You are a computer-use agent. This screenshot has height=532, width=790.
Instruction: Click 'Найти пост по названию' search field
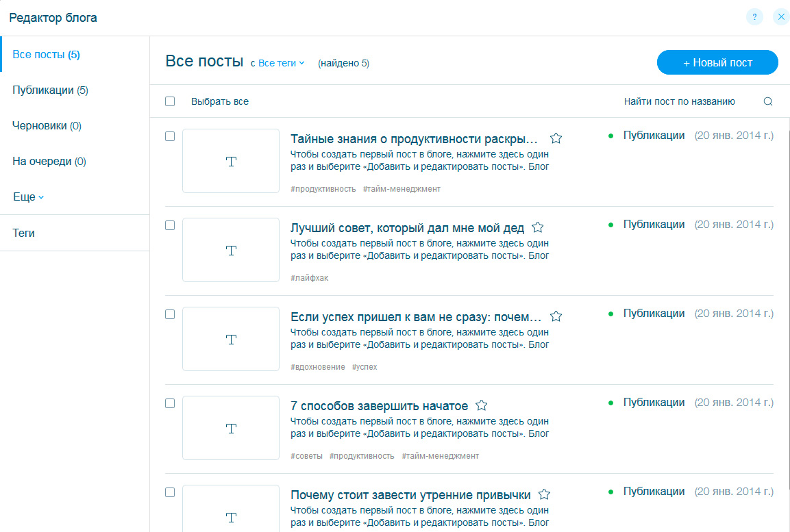[679, 101]
